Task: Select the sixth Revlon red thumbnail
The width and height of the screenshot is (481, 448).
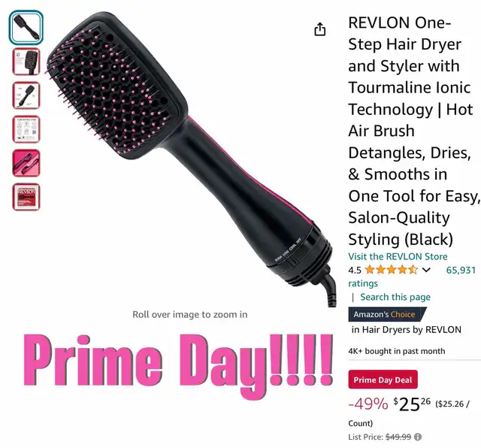Action: click(26, 197)
